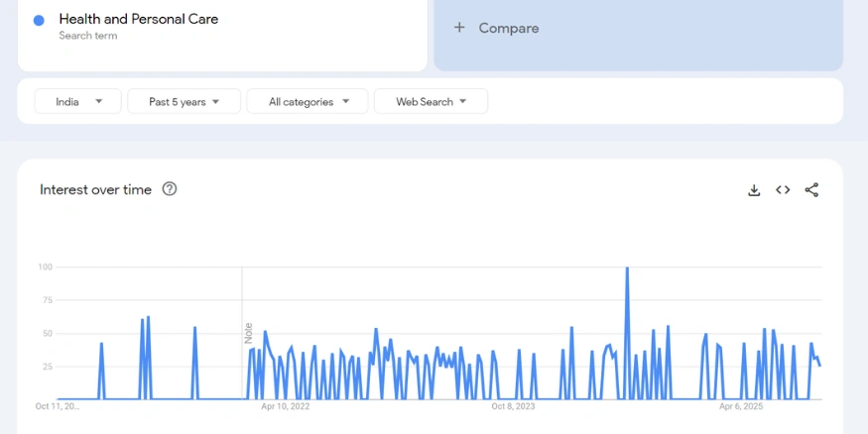
Task: Download the Interest over time CSV
Action: 753,190
